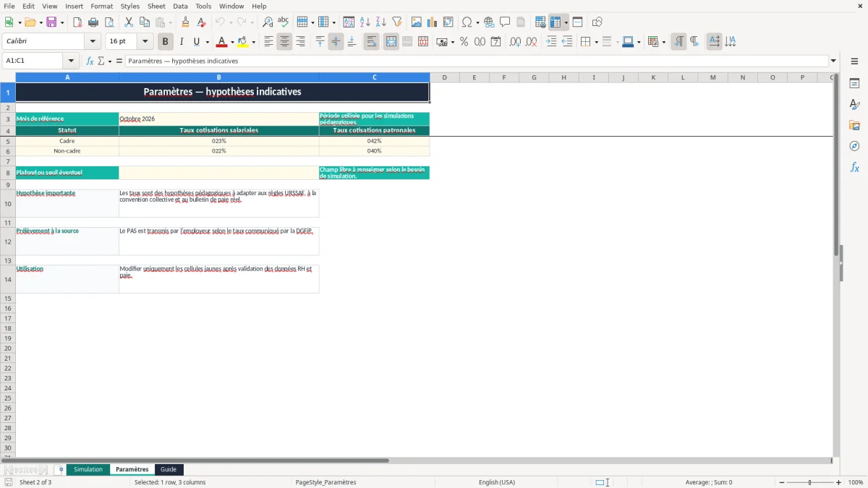The width and height of the screenshot is (868, 488).
Task: Click the zoom out minus button
Action: click(782, 482)
